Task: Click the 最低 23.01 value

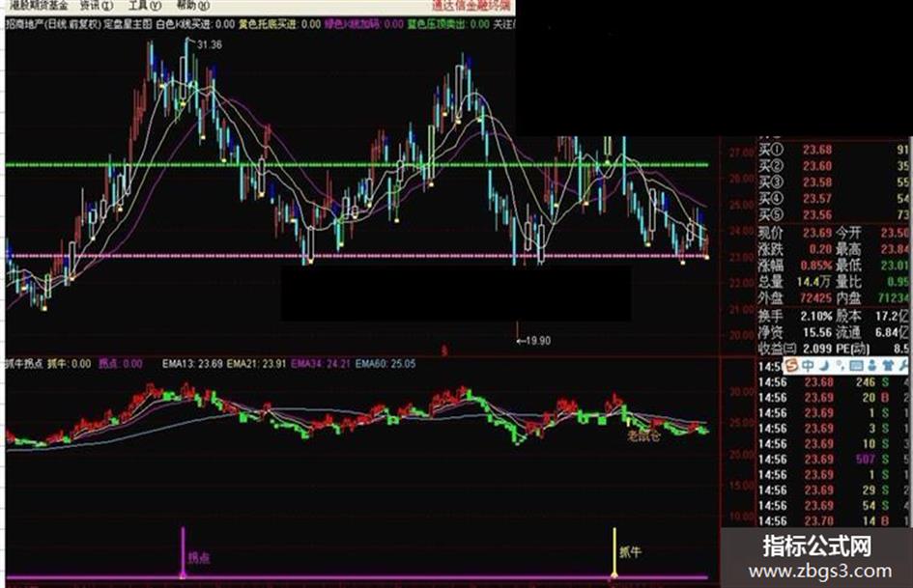Action: 896,266
